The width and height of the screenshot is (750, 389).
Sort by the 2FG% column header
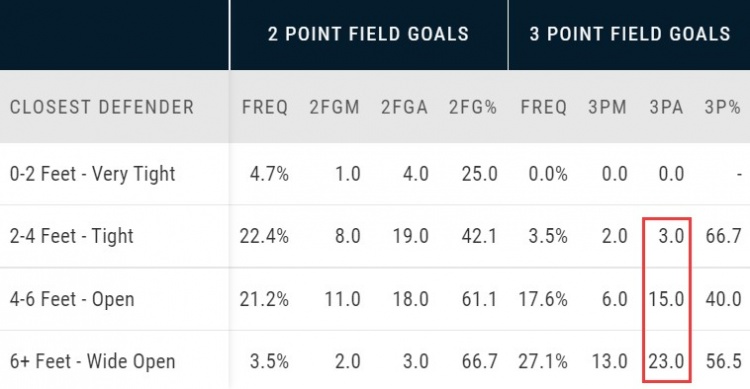[473, 107]
